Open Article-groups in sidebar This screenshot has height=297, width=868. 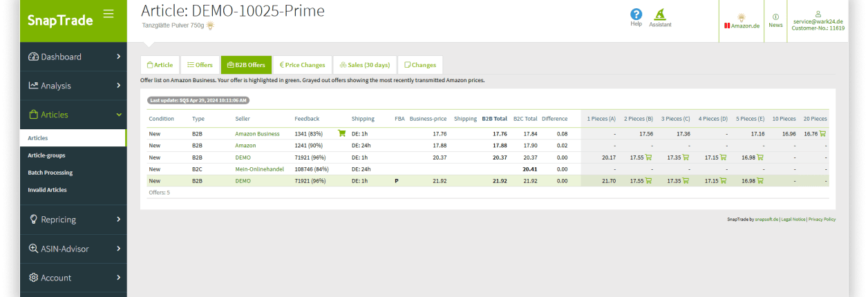(x=46, y=155)
